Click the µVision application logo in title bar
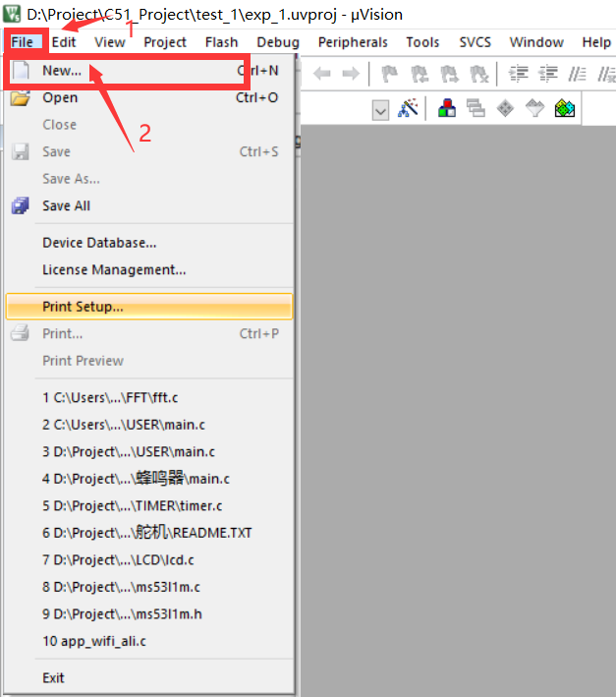Image resolution: width=616 pixels, height=697 pixels. [x=12, y=14]
